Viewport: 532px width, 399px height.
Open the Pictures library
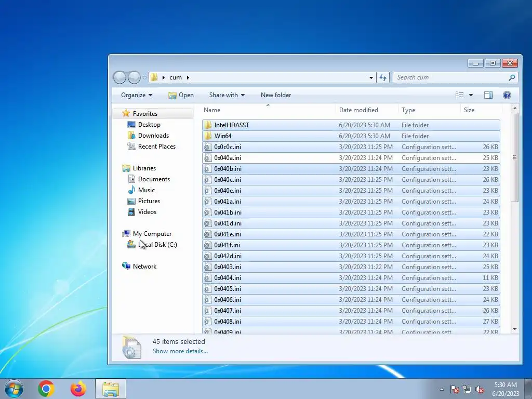pos(149,201)
